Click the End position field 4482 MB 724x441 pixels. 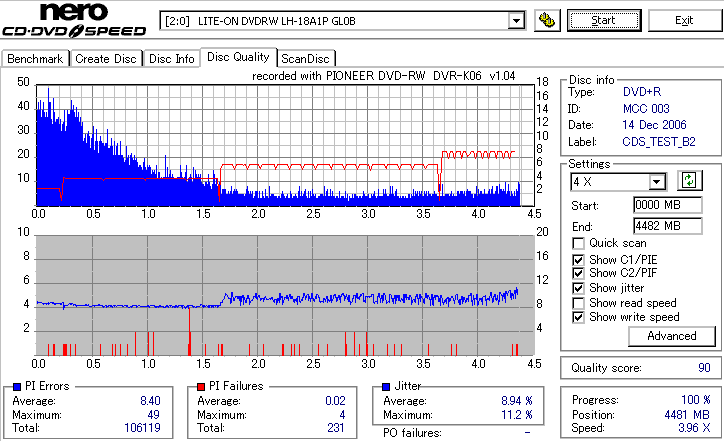[x=668, y=226]
